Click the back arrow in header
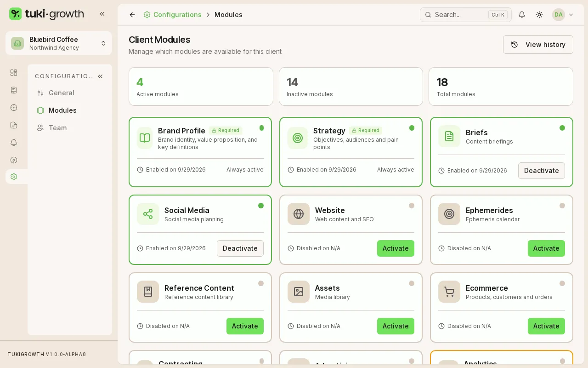Screen dimensions: 588x368 tap(132, 15)
